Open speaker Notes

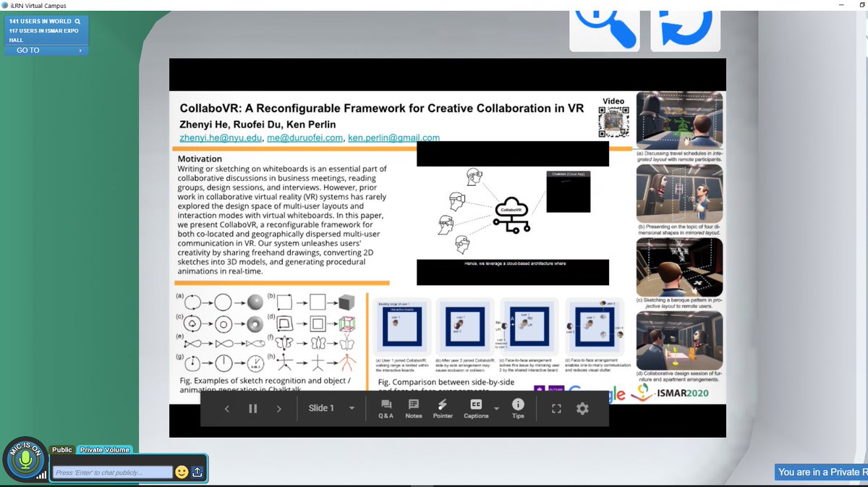414,409
